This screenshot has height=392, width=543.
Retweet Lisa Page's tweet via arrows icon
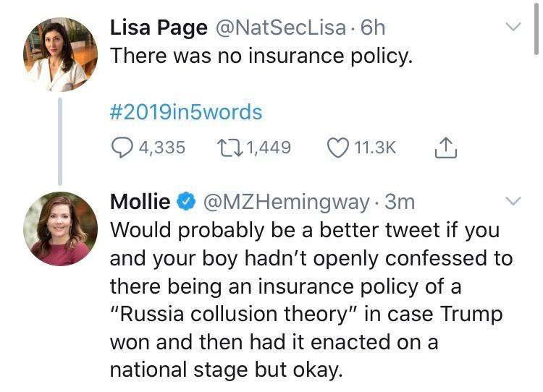(231, 148)
